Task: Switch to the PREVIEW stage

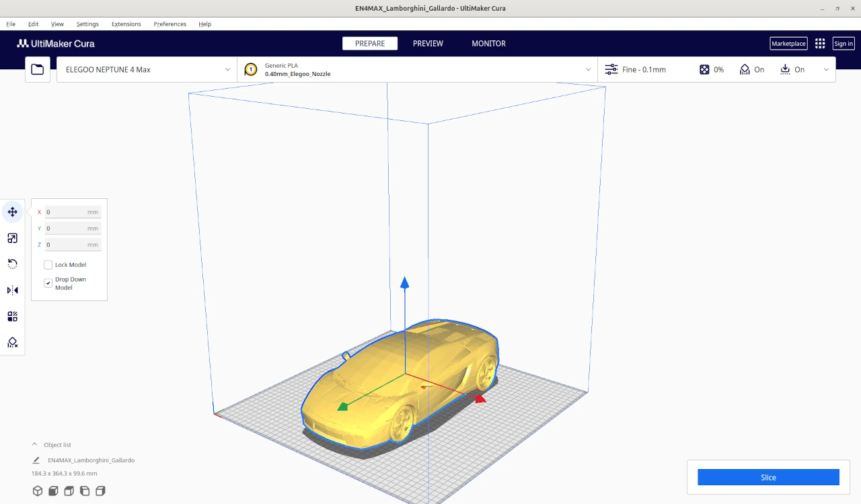Action: point(428,44)
